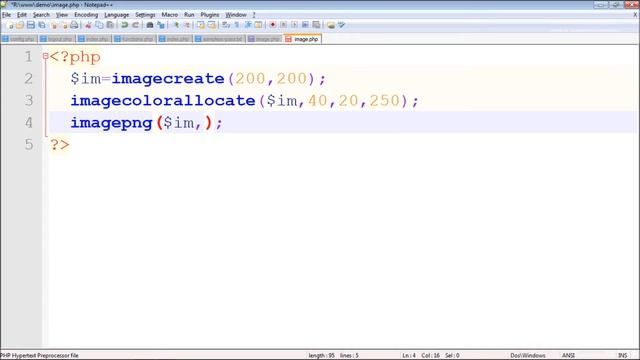640x360 pixels.
Task: Click the user-defined language dialog icon
Action: click(258, 25)
